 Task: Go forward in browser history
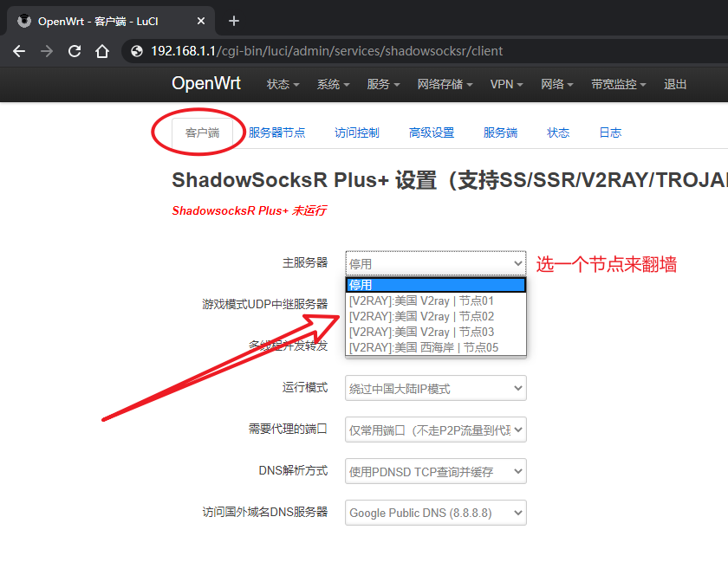(x=47, y=51)
